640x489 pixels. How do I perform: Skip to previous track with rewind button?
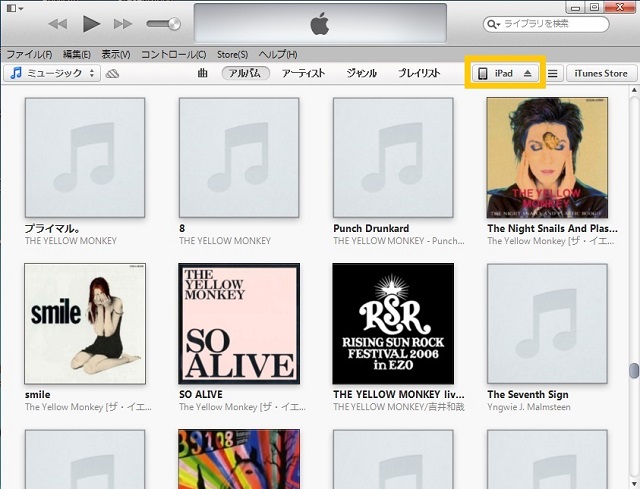click(58, 24)
